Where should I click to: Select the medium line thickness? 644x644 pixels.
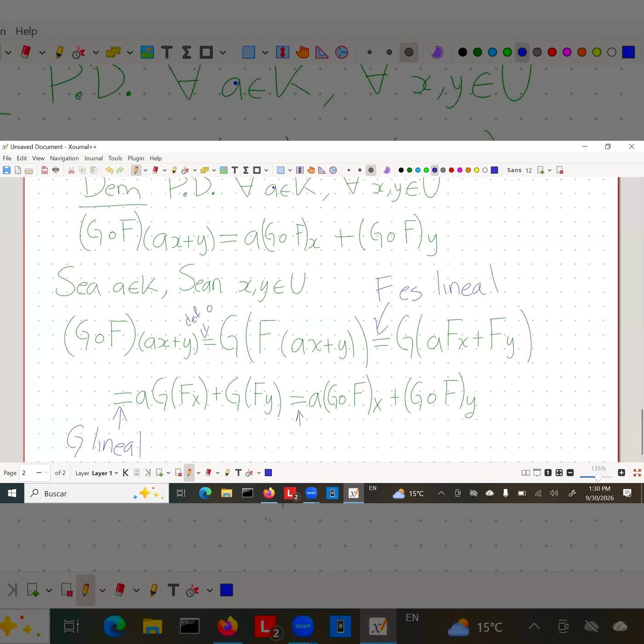pos(360,170)
